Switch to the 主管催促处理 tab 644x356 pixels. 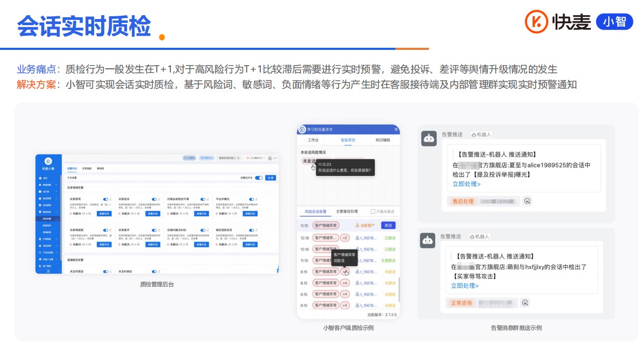[347, 212]
